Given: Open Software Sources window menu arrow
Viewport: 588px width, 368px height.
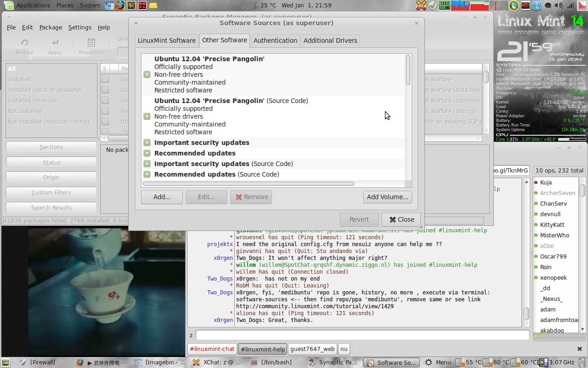Looking at the screenshot, I should (x=136, y=23).
